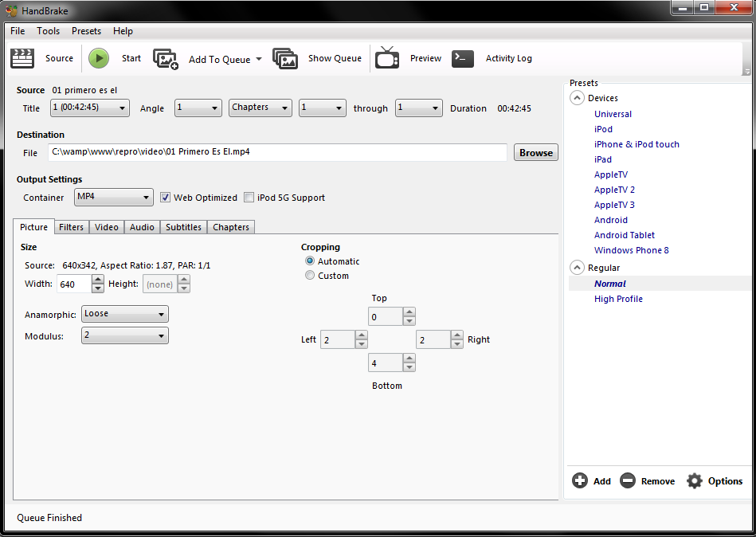The image size is (756, 537).
Task: Select the Picture tab
Action: pos(33,226)
